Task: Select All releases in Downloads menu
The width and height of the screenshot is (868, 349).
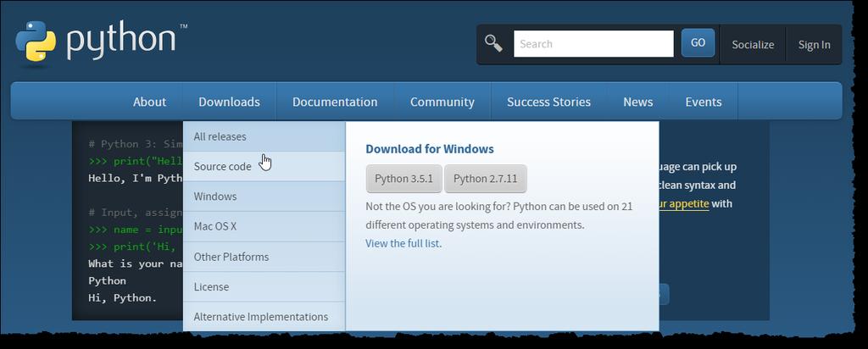Action: point(264,136)
